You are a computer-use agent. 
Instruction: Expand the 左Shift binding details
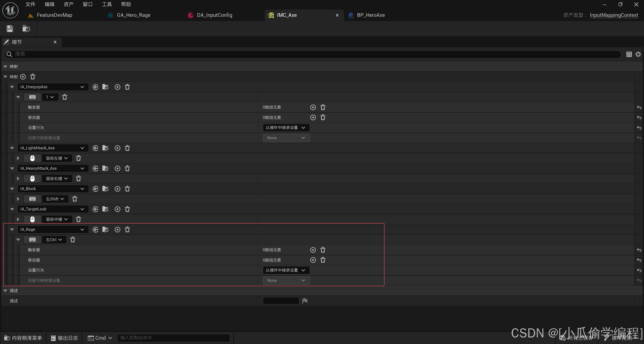18,199
